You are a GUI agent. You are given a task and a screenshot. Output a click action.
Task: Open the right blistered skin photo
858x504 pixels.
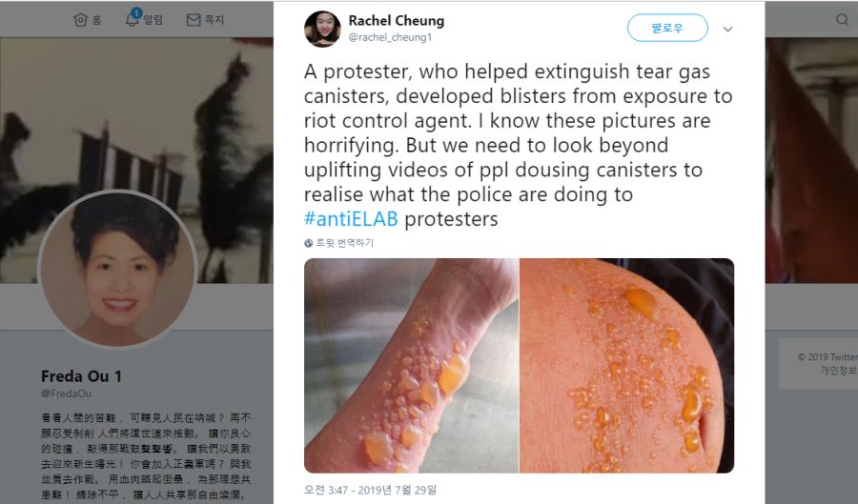(627, 366)
